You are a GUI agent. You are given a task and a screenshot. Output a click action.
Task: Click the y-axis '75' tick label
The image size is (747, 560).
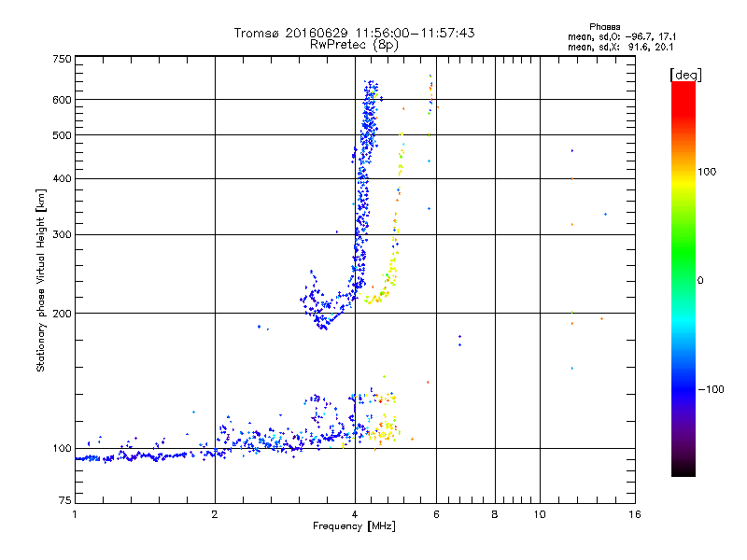[65, 500]
